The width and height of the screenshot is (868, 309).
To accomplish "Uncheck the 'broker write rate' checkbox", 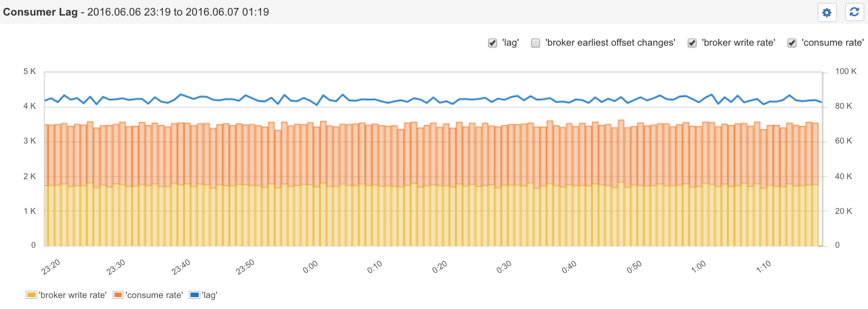I will point(692,43).
